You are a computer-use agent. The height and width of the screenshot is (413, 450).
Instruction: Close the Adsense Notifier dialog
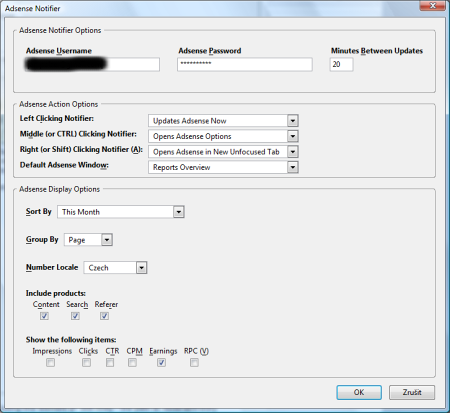[x=433, y=6]
